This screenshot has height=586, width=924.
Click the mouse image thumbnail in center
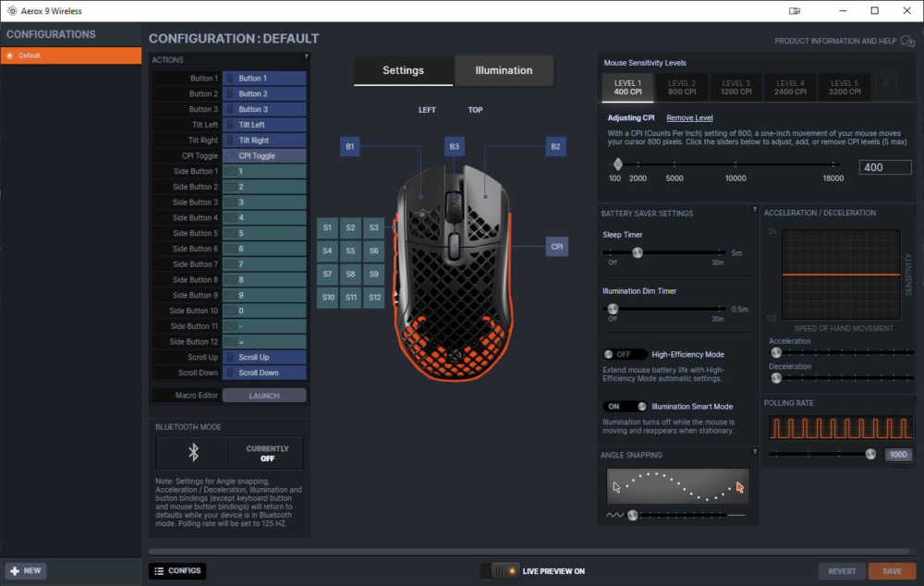point(453,273)
